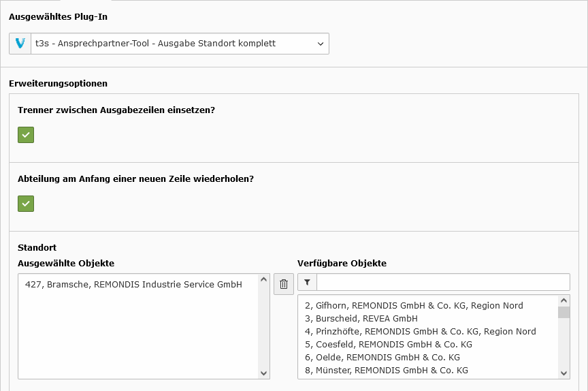588x391 pixels.
Task: Click the trash icon to remove selected object
Action: [x=284, y=284]
